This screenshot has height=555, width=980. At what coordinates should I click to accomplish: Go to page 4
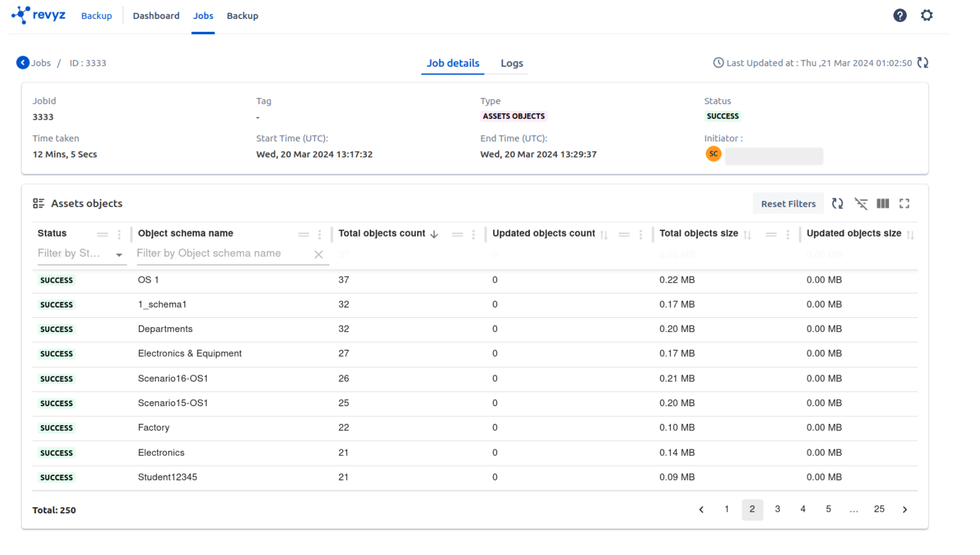803,509
